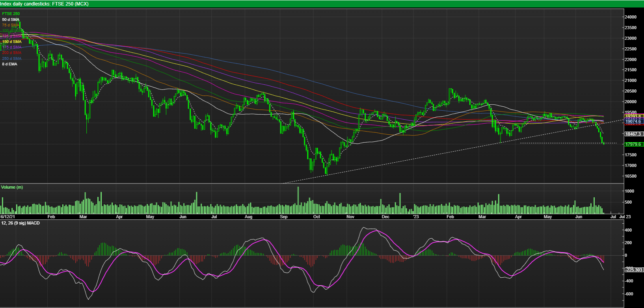Click the white 18467.3 price tag
The height and width of the screenshot is (308, 644).
pos(634,134)
